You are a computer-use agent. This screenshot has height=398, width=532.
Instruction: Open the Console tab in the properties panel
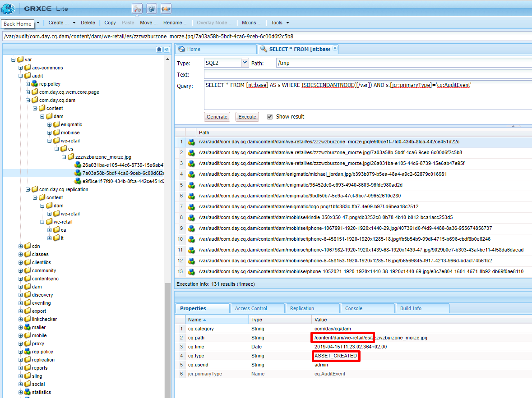tap(367, 308)
